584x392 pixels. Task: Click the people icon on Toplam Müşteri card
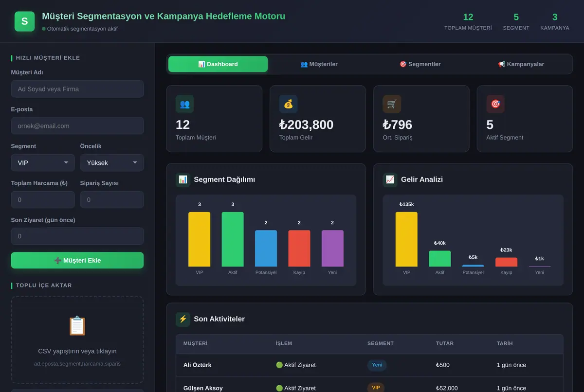(x=185, y=104)
